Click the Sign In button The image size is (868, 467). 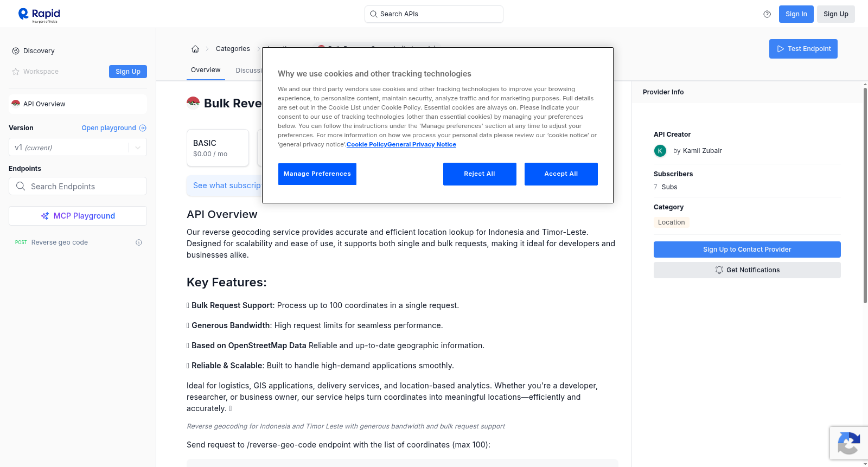tap(796, 14)
